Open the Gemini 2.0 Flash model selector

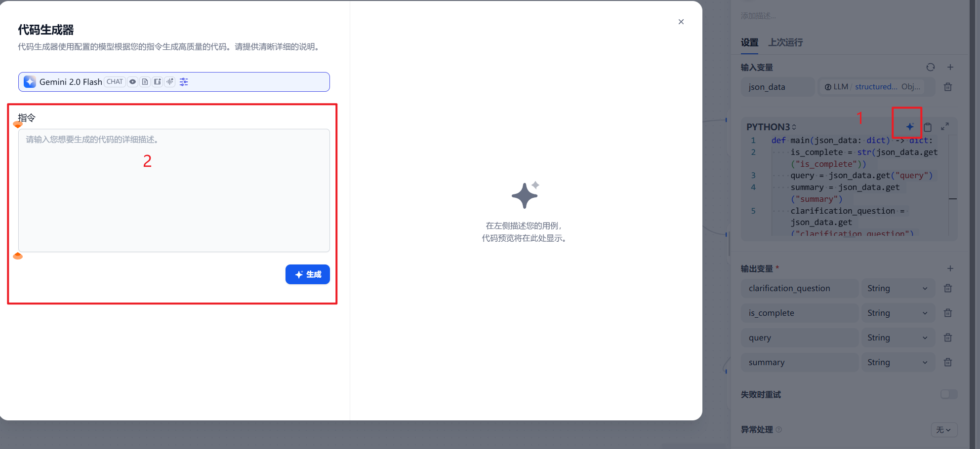click(x=174, y=82)
